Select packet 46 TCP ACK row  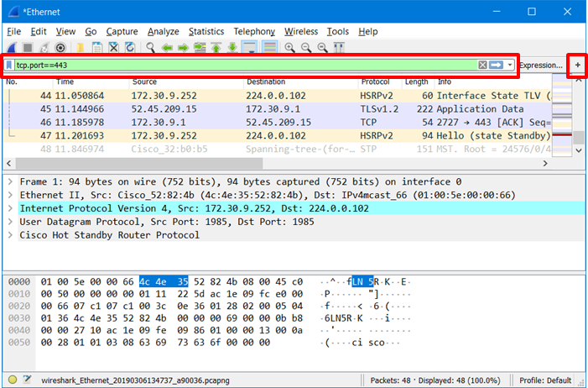(278, 123)
